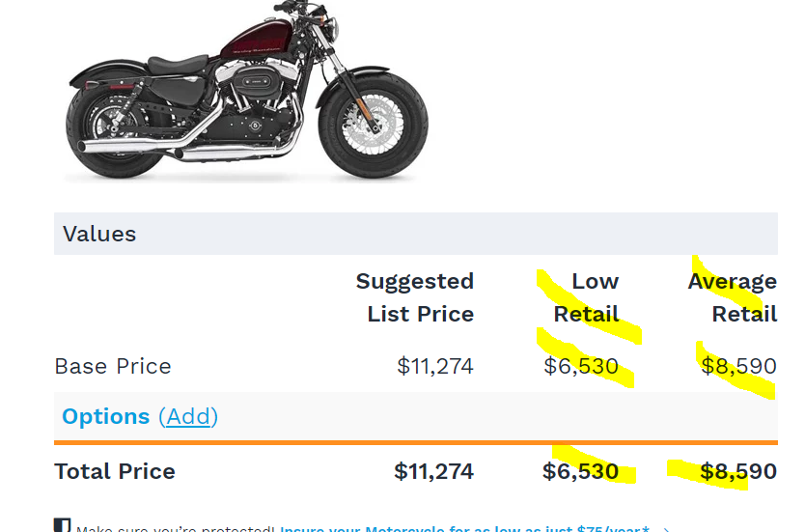The height and width of the screenshot is (532, 805).
Task: Click the motorcycle's dark red fuel tank
Action: click(x=258, y=42)
